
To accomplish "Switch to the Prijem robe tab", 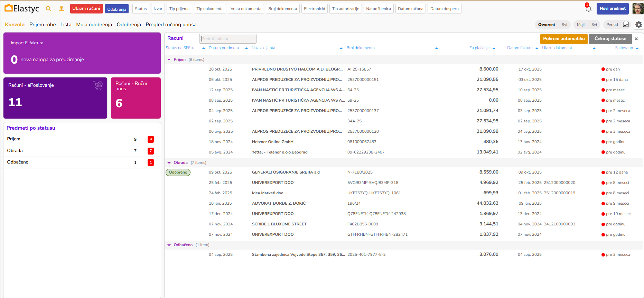I will (x=43, y=25).
